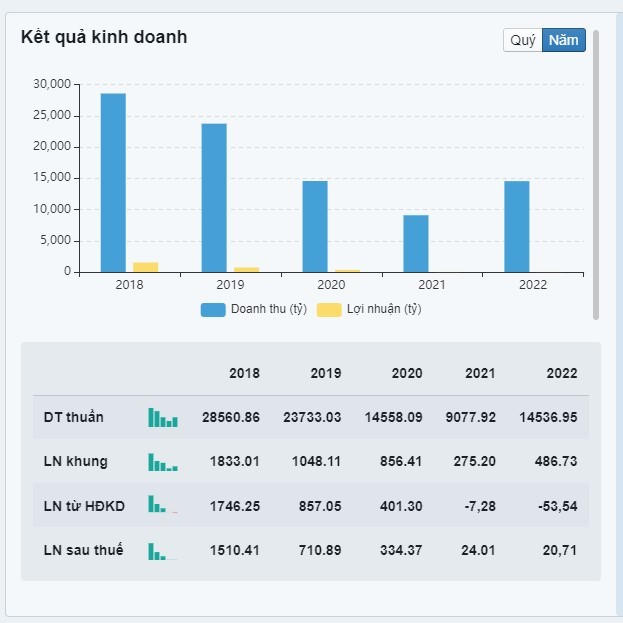
Task: Click the DT thuần sparkline chart icon
Action: click(x=163, y=417)
